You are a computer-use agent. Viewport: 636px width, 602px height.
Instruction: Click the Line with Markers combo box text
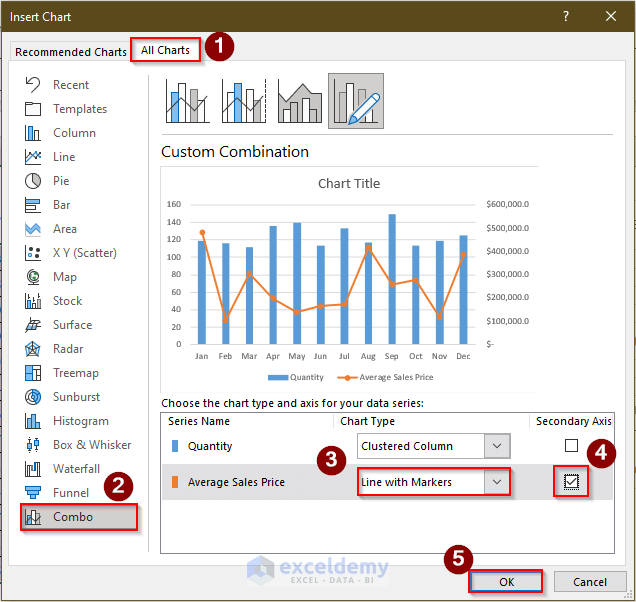coord(406,482)
